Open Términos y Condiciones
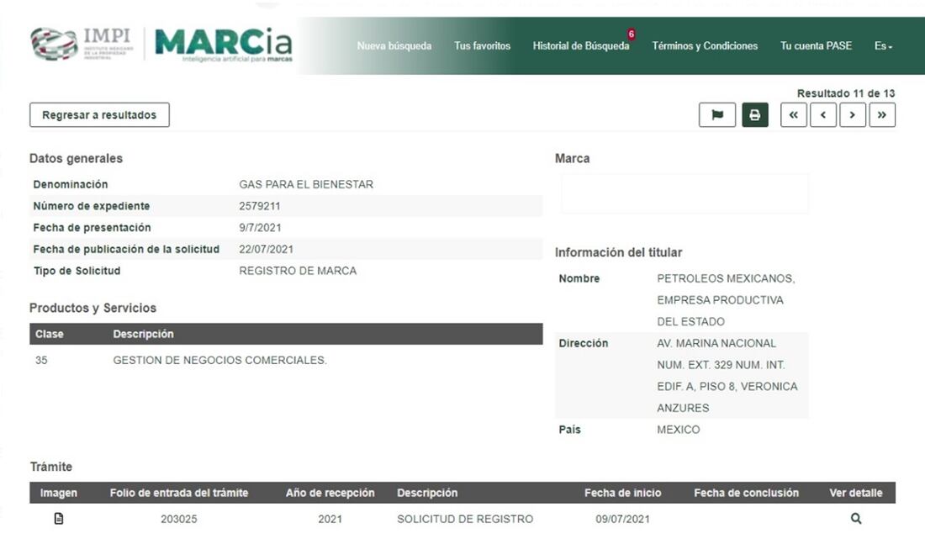 705,46
